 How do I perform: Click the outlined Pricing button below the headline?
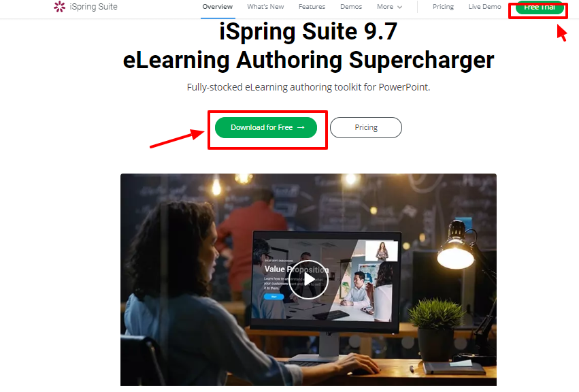click(366, 127)
